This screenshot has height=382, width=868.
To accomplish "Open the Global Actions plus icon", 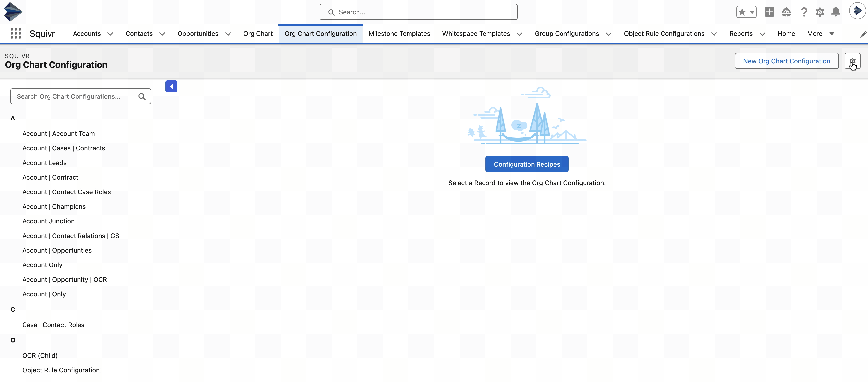I will [769, 12].
